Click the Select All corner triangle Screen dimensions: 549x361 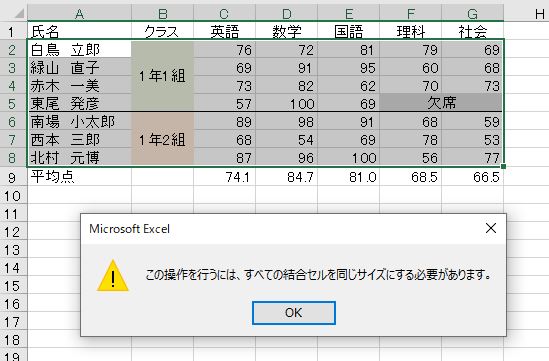click(x=19, y=14)
